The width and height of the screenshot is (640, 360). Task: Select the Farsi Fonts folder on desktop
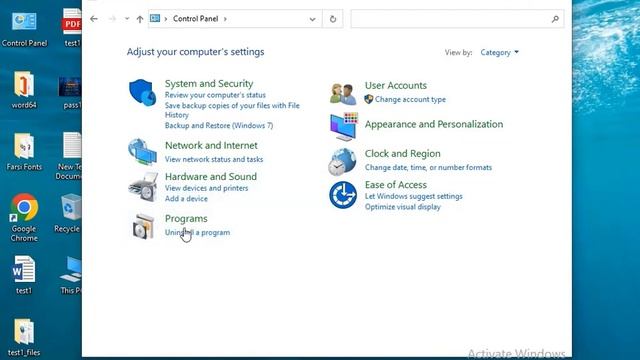[24, 152]
